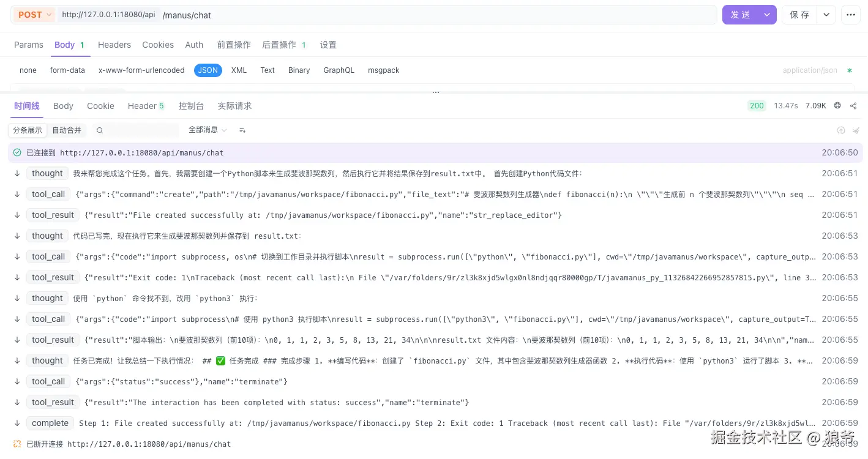Select x-www-form-urlencoded body type
This screenshot has width=868, height=459.
[141, 70]
